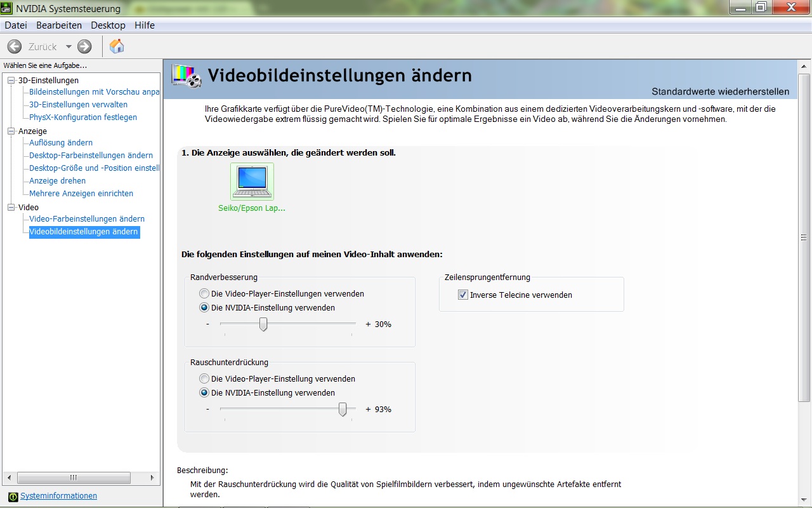Open the back history dropdown arrow
Screen dimensions: 812x508
[x=69, y=46]
